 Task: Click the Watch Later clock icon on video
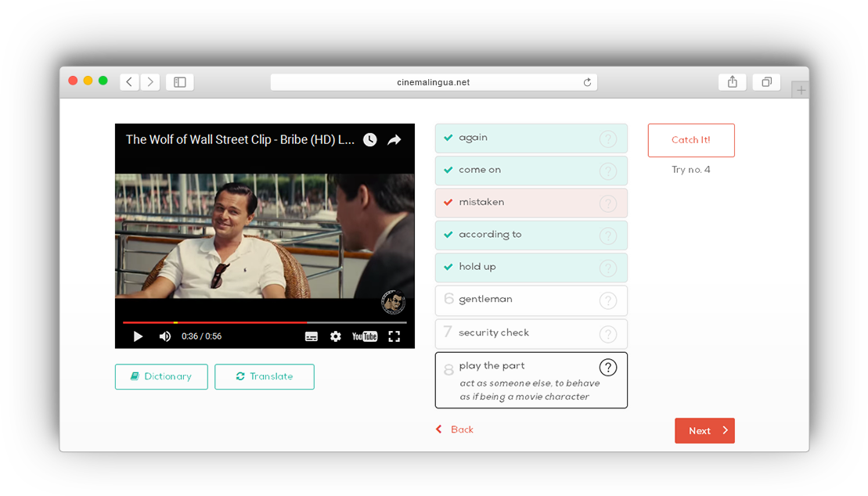(x=369, y=139)
